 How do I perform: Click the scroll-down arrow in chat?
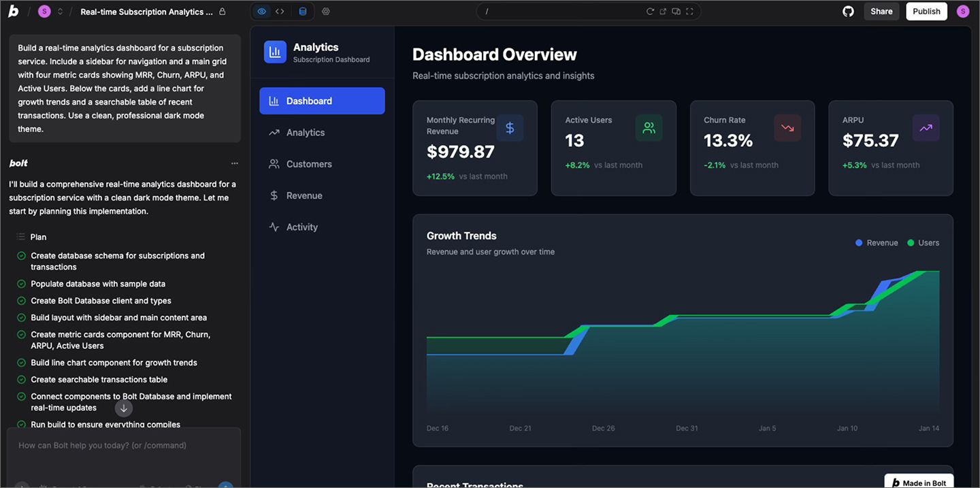point(123,408)
